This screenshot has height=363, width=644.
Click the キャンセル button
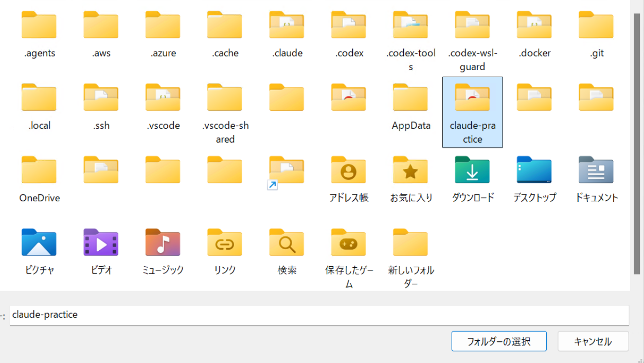coord(594,341)
